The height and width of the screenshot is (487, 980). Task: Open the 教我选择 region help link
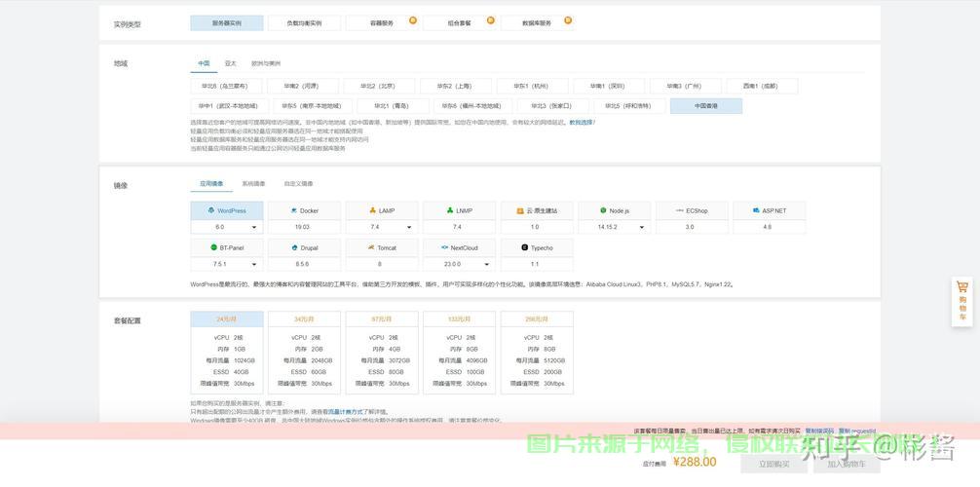pyautogui.click(x=581, y=123)
